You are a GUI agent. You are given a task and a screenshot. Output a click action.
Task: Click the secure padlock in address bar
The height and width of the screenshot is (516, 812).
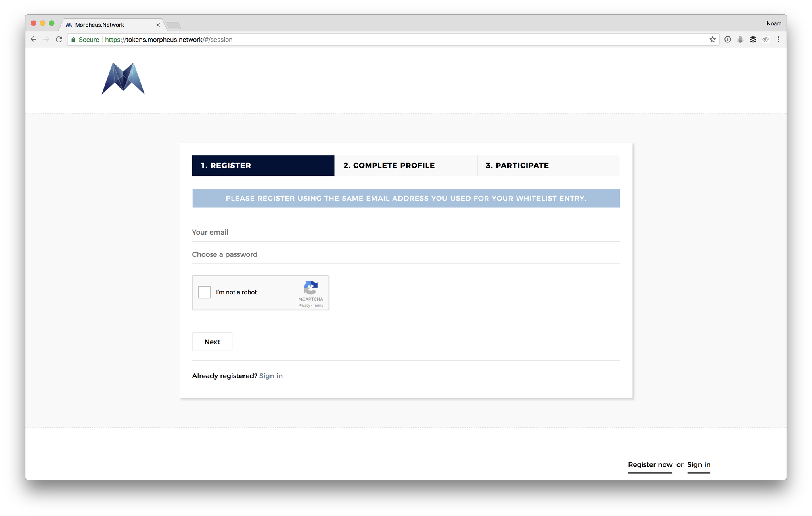click(73, 39)
